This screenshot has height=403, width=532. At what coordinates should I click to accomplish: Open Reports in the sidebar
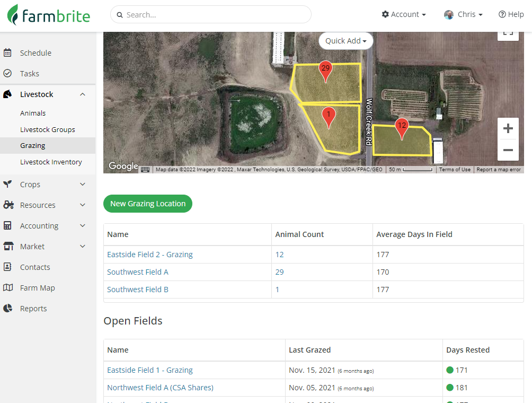[x=33, y=309]
